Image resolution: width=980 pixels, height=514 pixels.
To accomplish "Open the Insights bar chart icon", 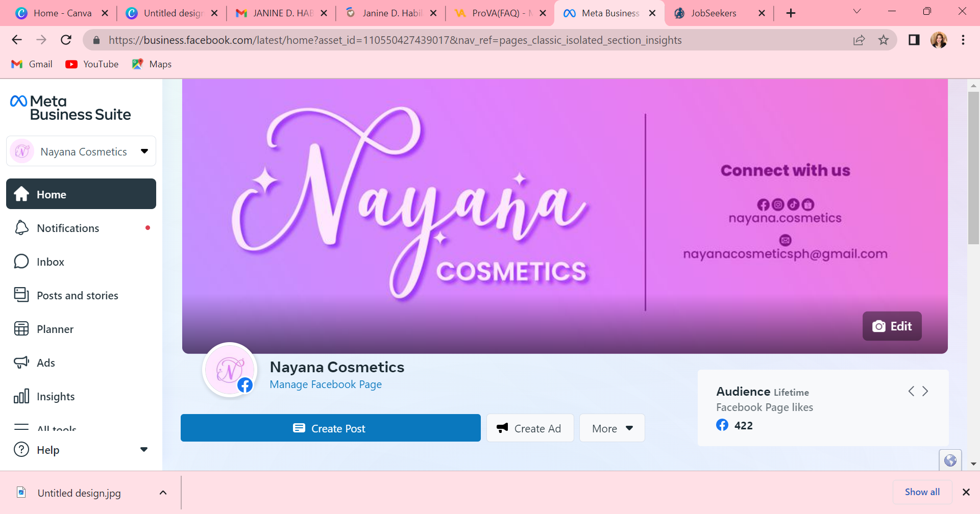I will 21,396.
